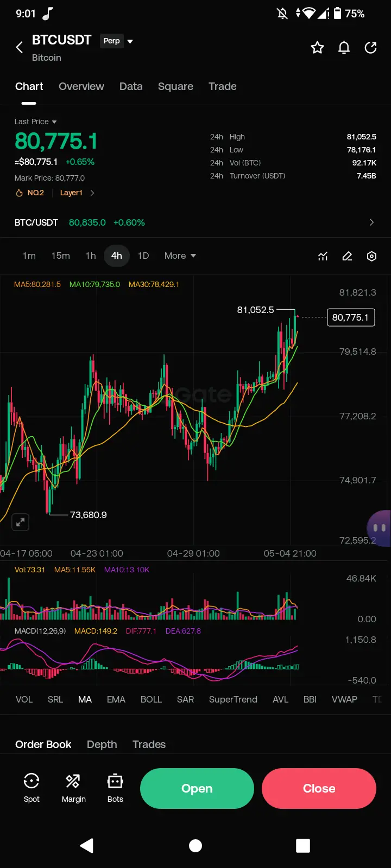Toggle AVL indicator
The width and height of the screenshot is (391, 868).
[x=280, y=699]
